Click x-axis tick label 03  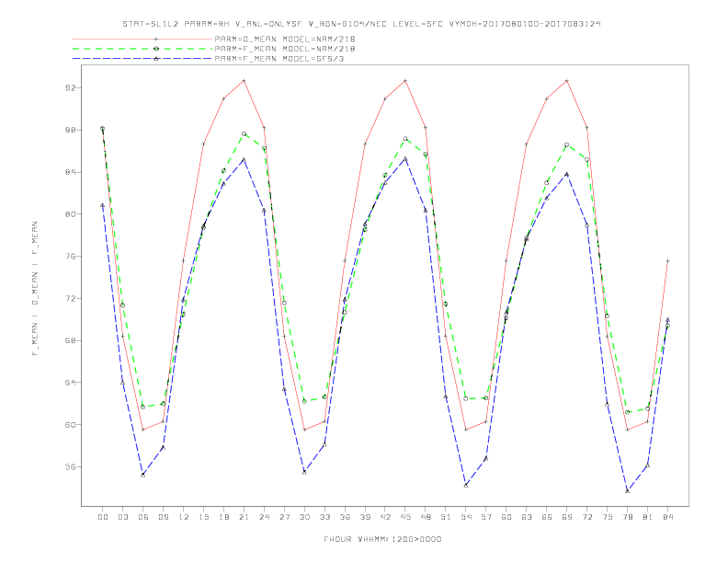(122, 517)
